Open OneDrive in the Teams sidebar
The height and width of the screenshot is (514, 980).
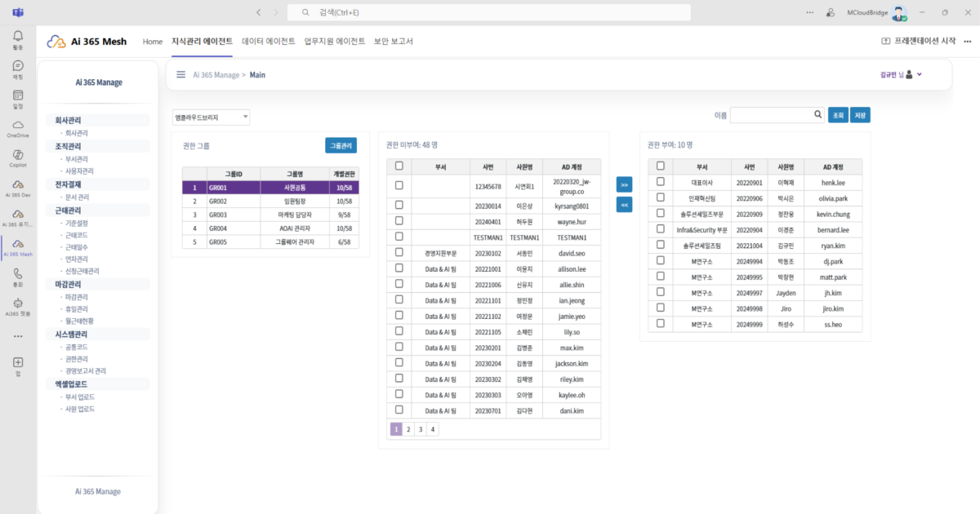18,125
